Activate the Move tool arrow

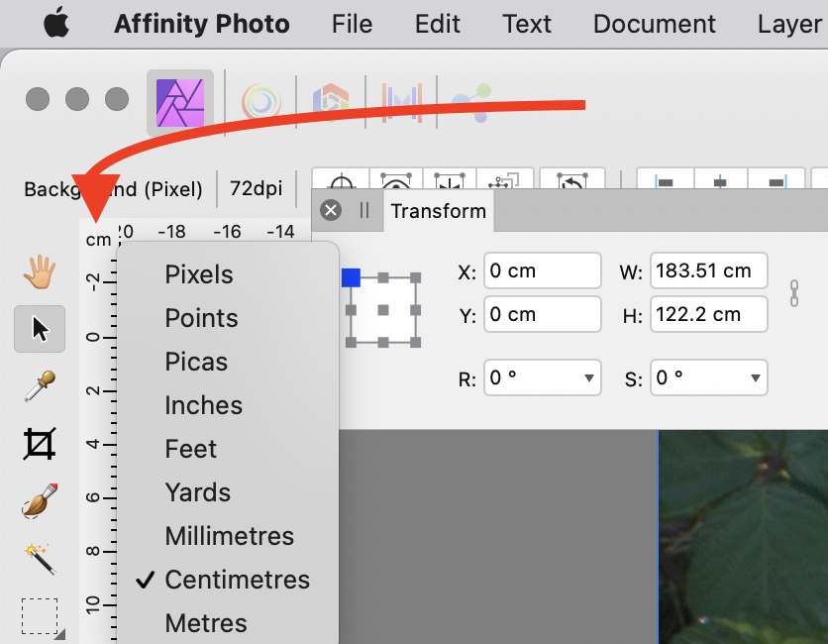[x=39, y=328]
